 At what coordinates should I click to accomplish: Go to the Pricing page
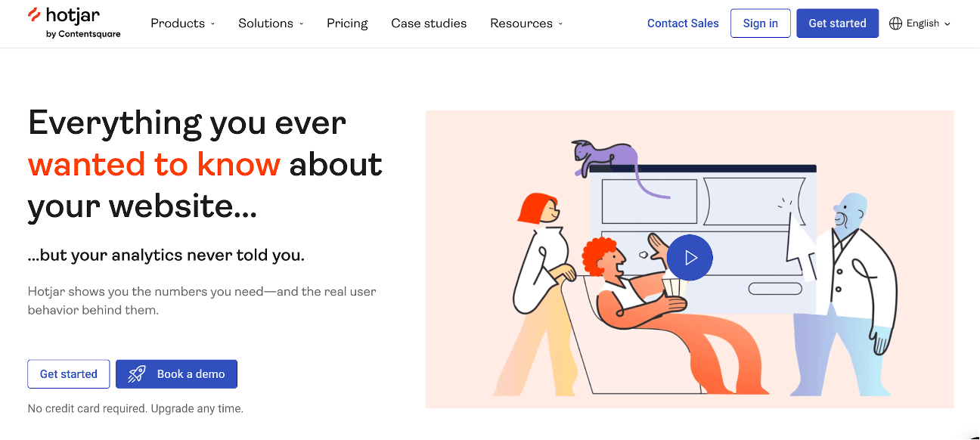pyautogui.click(x=347, y=23)
